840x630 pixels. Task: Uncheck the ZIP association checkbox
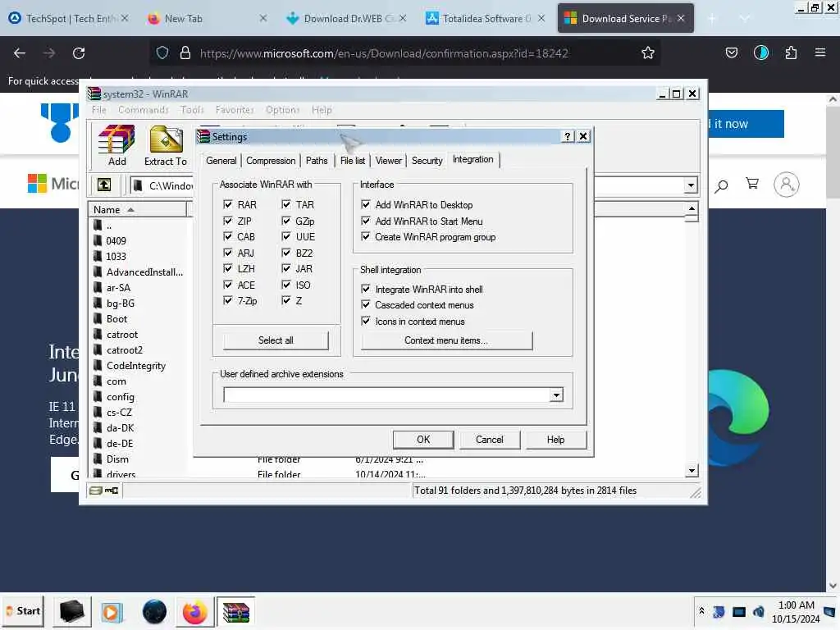[228, 221]
